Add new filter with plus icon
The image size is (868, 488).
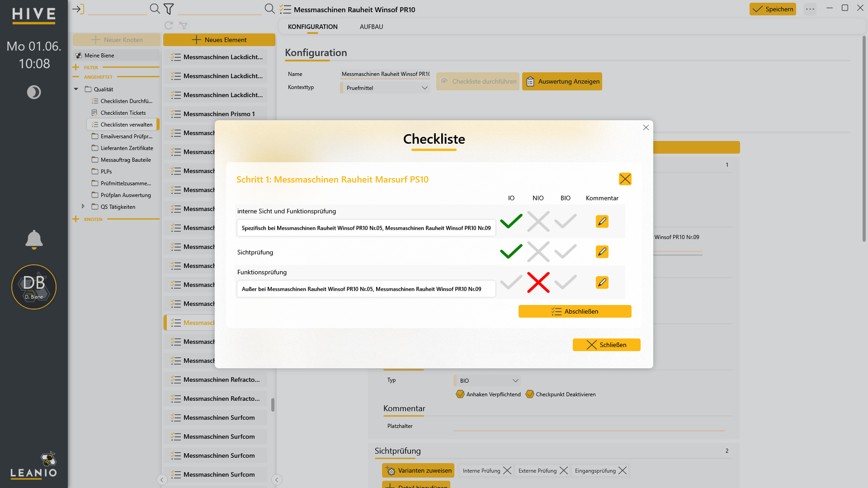coord(75,67)
